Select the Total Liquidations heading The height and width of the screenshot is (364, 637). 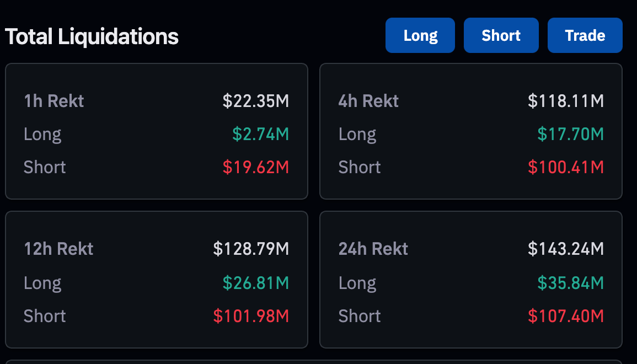coord(92,36)
